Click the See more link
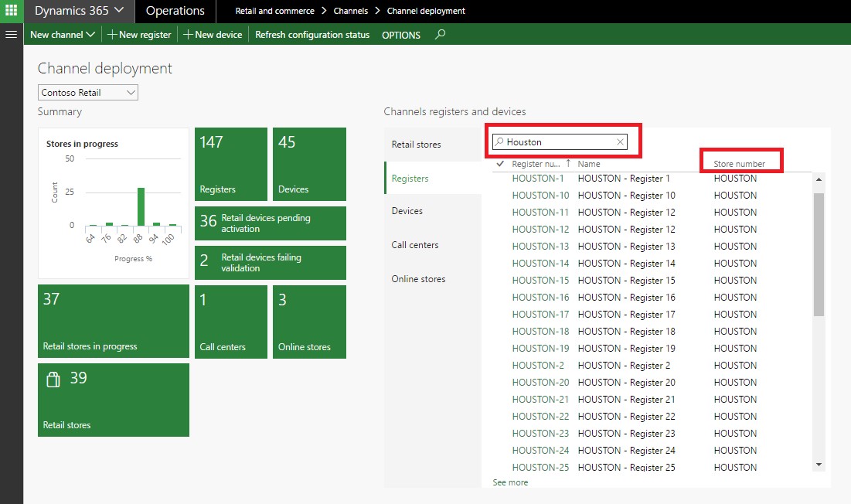The height and width of the screenshot is (504, 851). [510, 482]
